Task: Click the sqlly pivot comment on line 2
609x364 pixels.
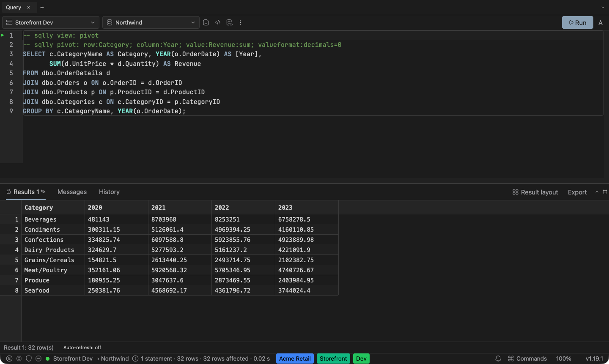Action: 182,45
